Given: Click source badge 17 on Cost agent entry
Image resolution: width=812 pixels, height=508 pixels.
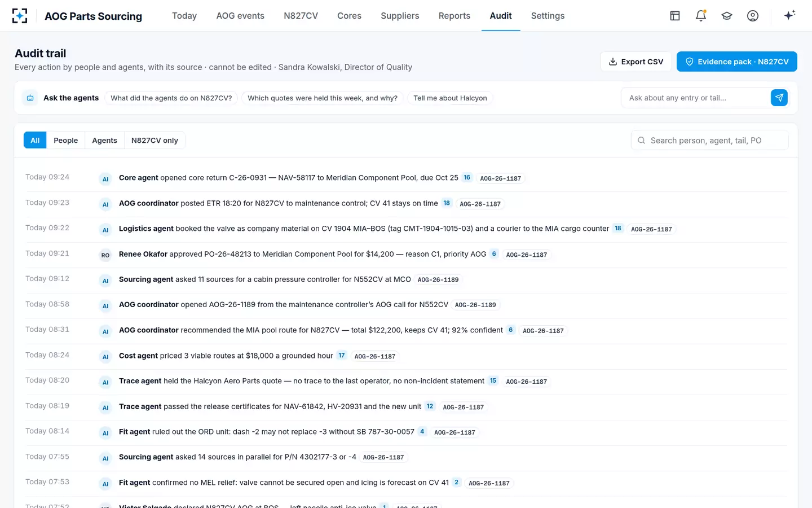Looking at the screenshot, I should (342, 355).
